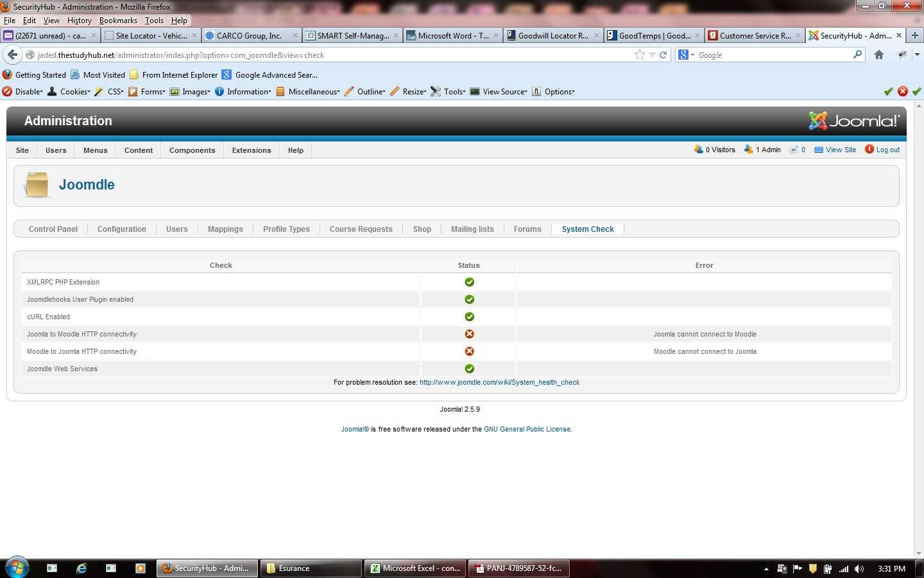Open the System_health_check wiki link
Screen dimensions: 924x578
click(x=499, y=382)
